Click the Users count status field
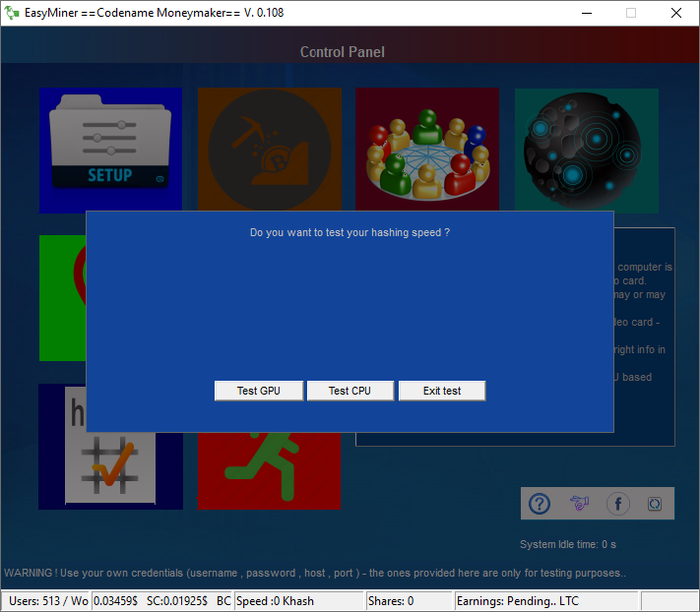 (x=46, y=601)
